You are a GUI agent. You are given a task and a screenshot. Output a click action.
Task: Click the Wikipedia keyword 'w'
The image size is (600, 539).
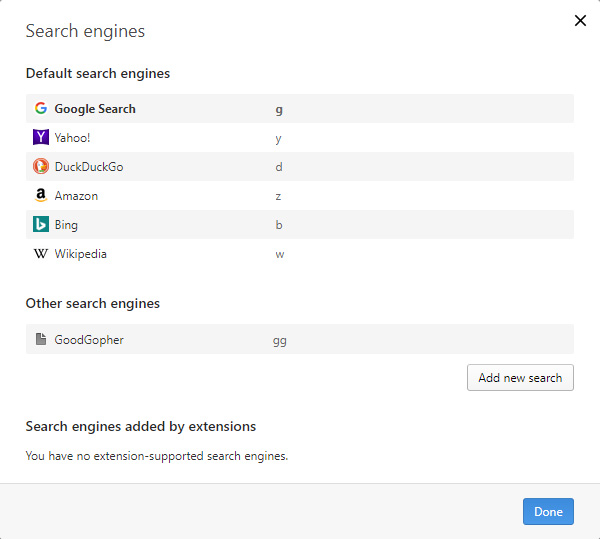pos(280,254)
